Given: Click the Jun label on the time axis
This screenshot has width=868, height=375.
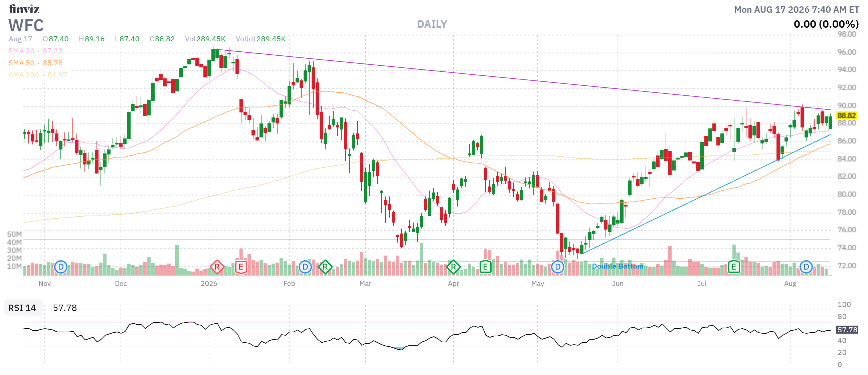Looking at the screenshot, I should point(617,284).
